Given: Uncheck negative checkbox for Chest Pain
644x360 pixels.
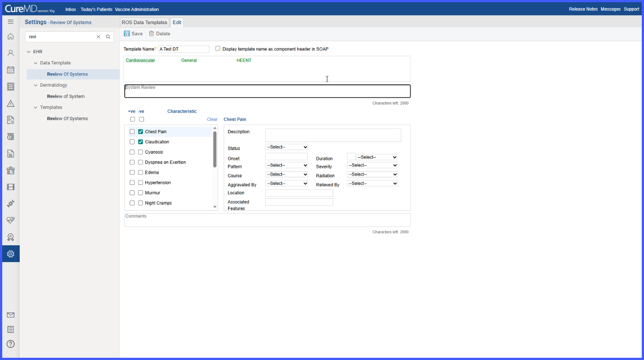Looking at the screenshot, I should click(x=140, y=132).
